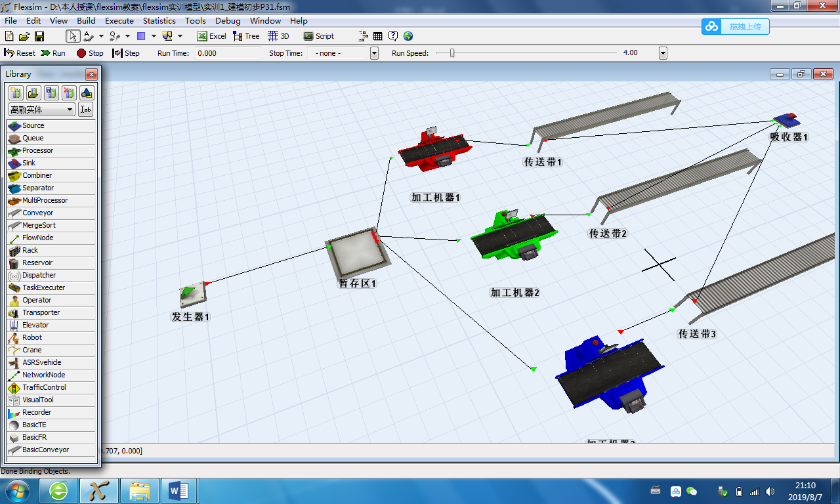
Task: Toggle the Lab text button in Library
Action: click(x=85, y=110)
